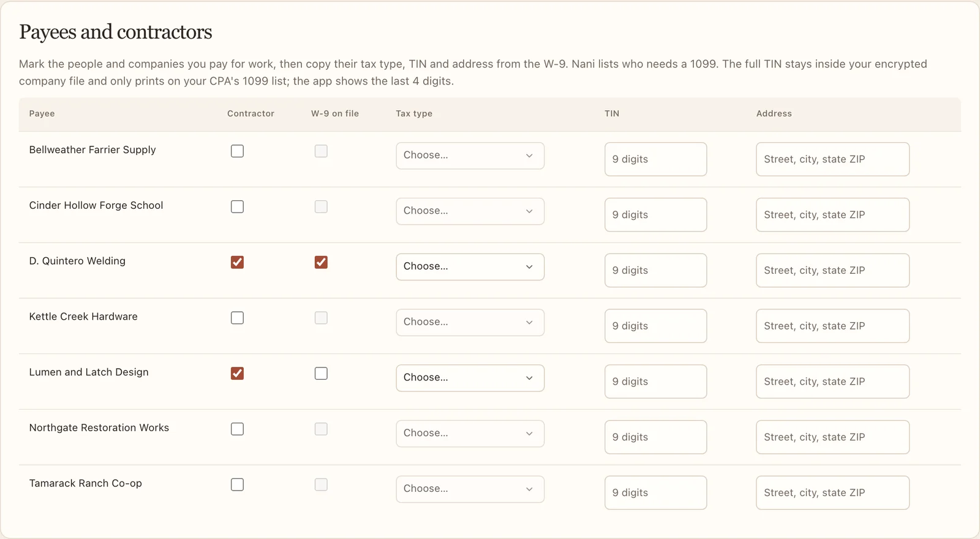Uncheck Contractor for D. Quintero Welding
The width and height of the screenshot is (980, 539).
click(x=237, y=262)
